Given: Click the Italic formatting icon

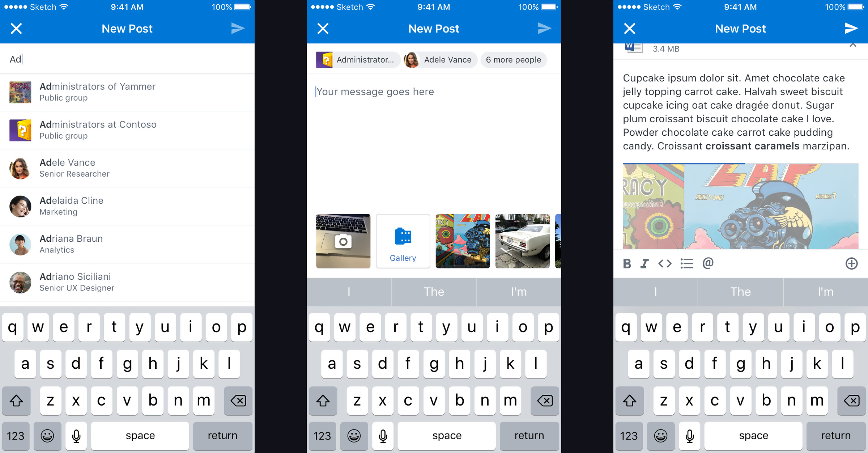Looking at the screenshot, I should (644, 263).
